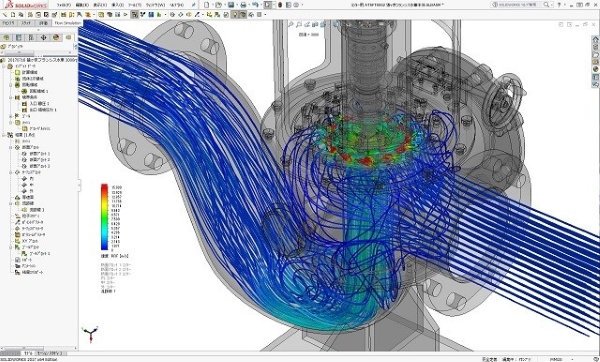Toggle the highlighted lightbulb display button in the toolbar
Screen dimensions: 600x362
point(235,15)
